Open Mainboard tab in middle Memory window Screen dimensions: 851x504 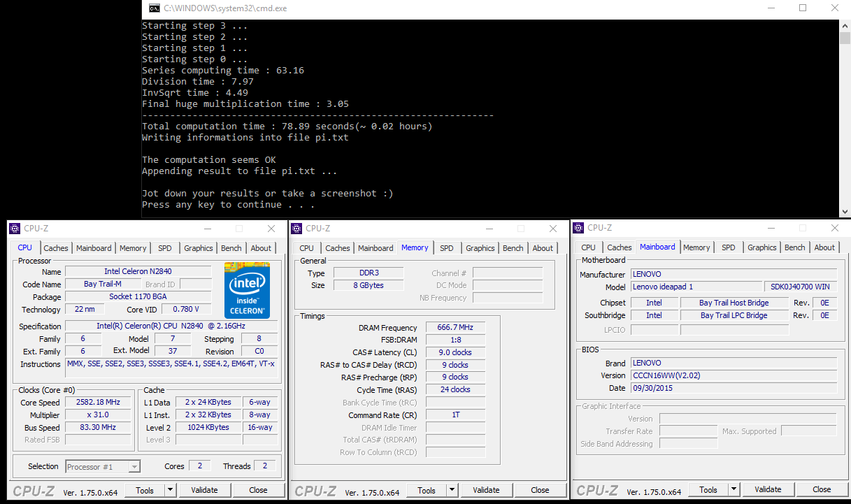pos(376,248)
